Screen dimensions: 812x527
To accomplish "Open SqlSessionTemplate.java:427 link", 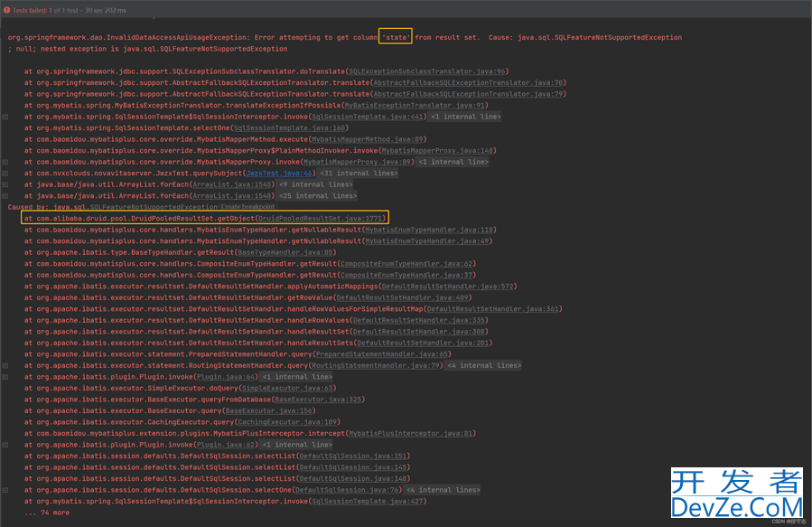I will [368, 501].
